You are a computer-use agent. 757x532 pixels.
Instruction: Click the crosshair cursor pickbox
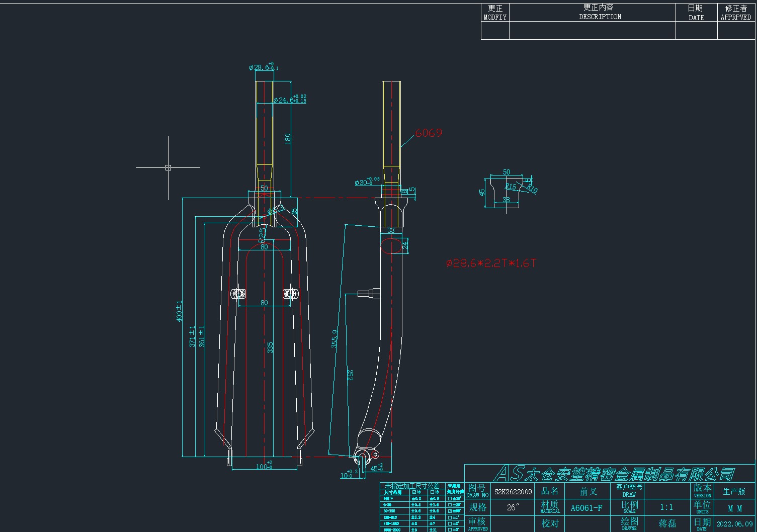[x=168, y=167]
